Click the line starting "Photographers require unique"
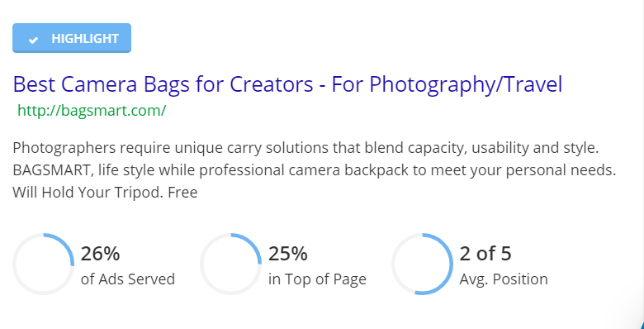The width and height of the screenshot is (644, 329). (305, 149)
